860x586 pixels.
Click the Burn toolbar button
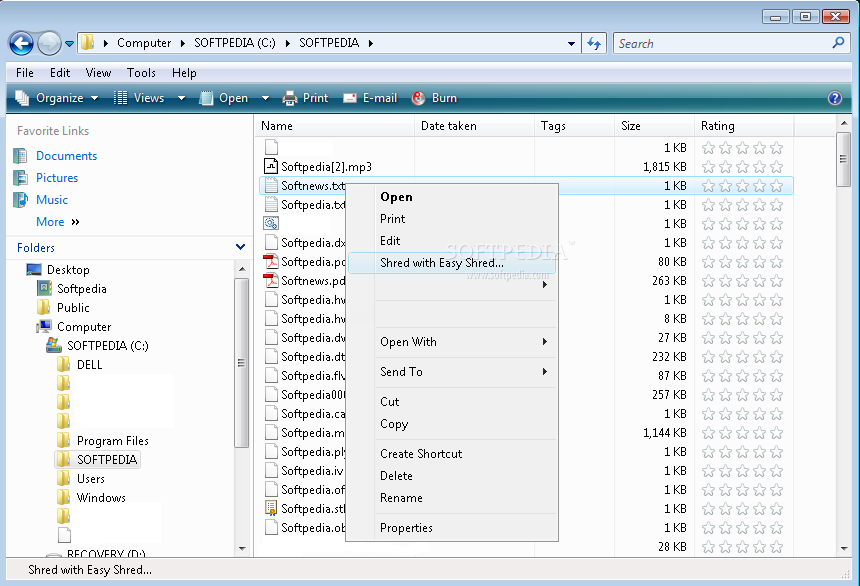(434, 98)
